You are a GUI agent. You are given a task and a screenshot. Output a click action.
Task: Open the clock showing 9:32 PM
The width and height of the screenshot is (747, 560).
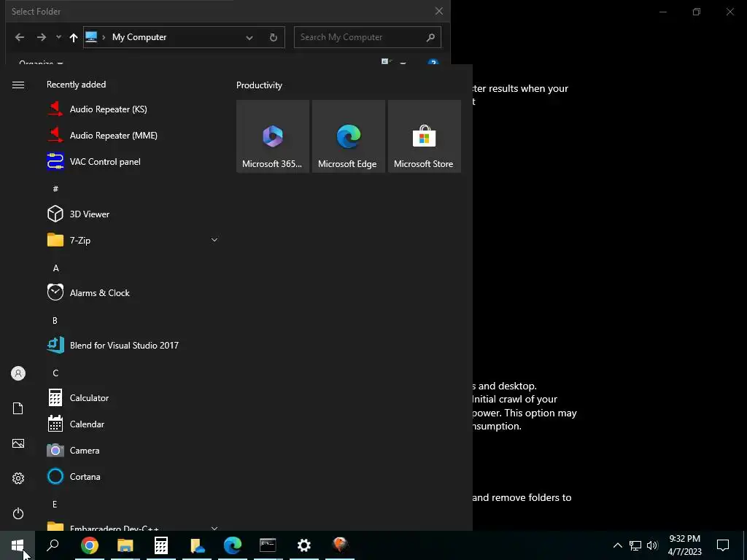click(684, 545)
